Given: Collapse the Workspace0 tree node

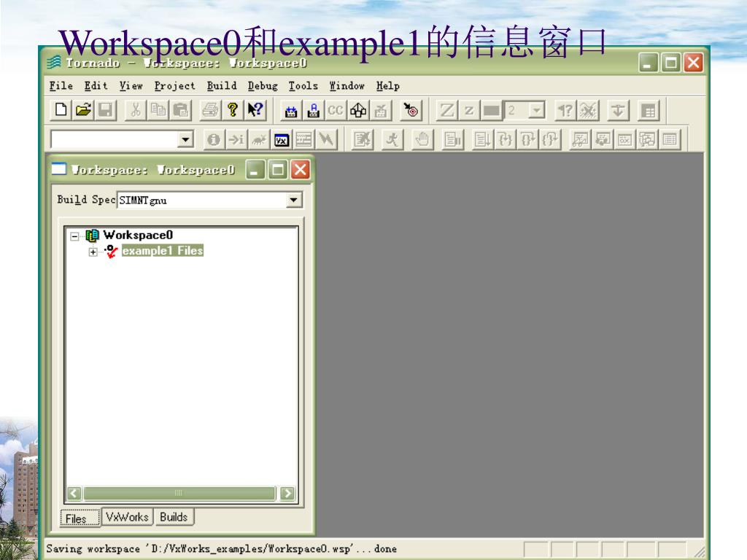Looking at the screenshot, I should coord(74,236).
